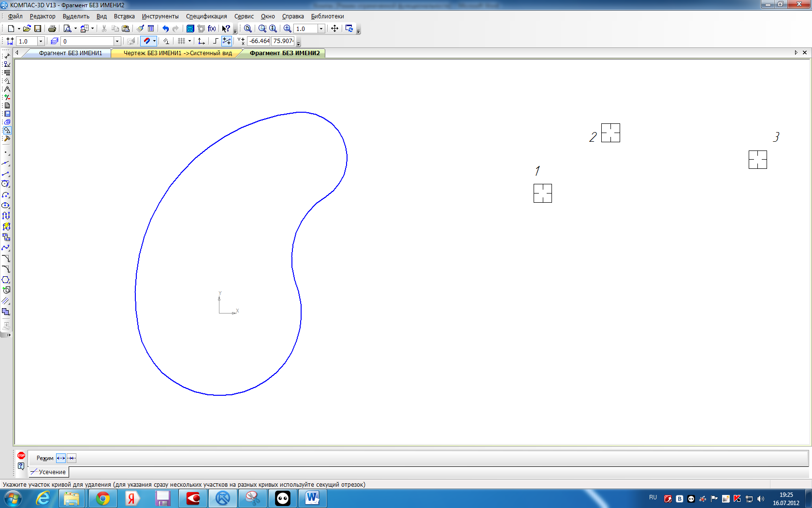Toggle global snaps with the magnet button
Image resolution: width=812 pixels, height=508 pixels.
tap(146, 41)
